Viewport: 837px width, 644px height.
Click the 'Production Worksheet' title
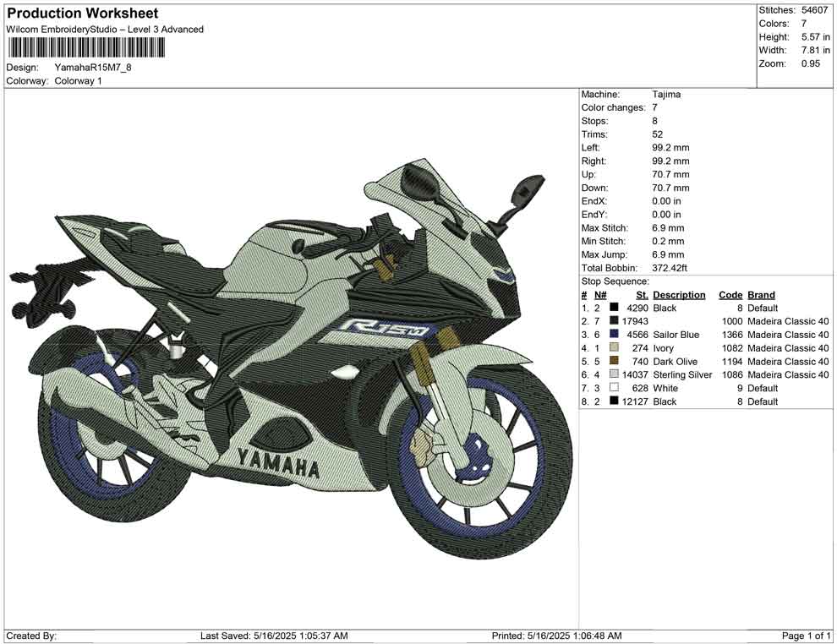[x=83, y=14]
